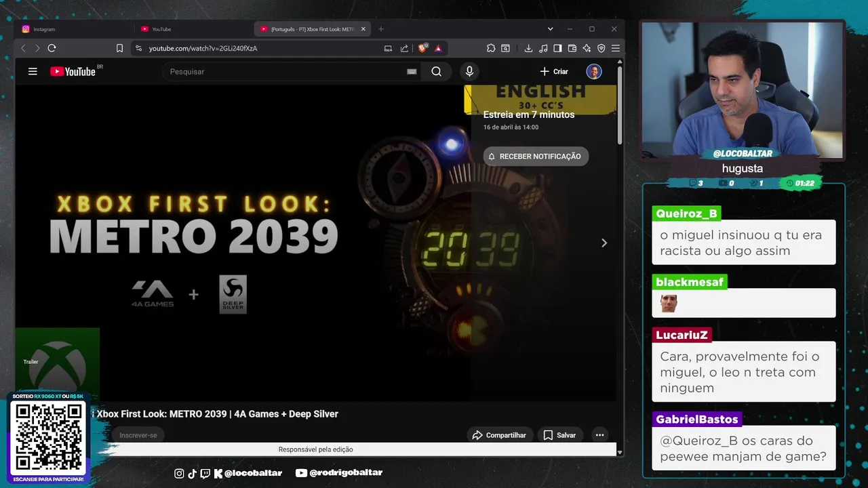The image size is (868, 488).
Task: Toggle Receber Notificação reminder
Action: pos(536,156)
